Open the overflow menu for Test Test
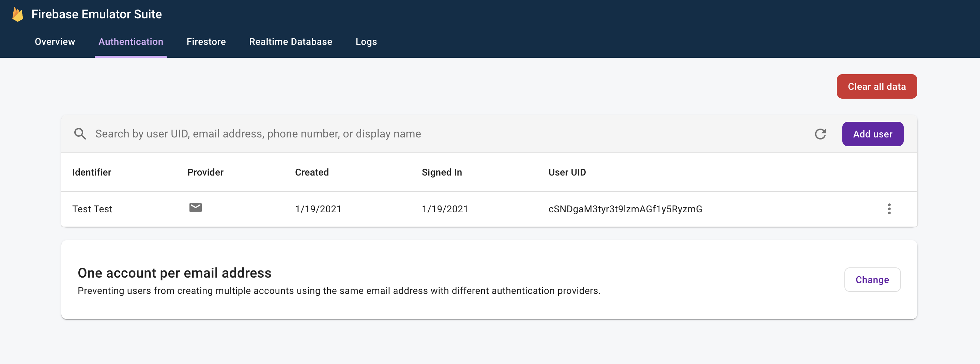Screen dimensions: 980x364 [x=889, y=209]
